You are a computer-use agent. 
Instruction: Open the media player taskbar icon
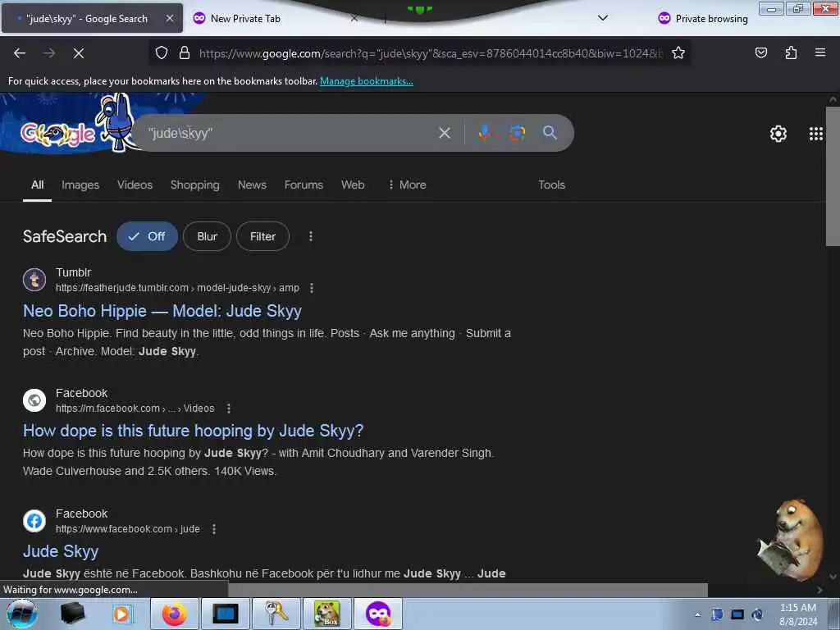click(121, 614)
